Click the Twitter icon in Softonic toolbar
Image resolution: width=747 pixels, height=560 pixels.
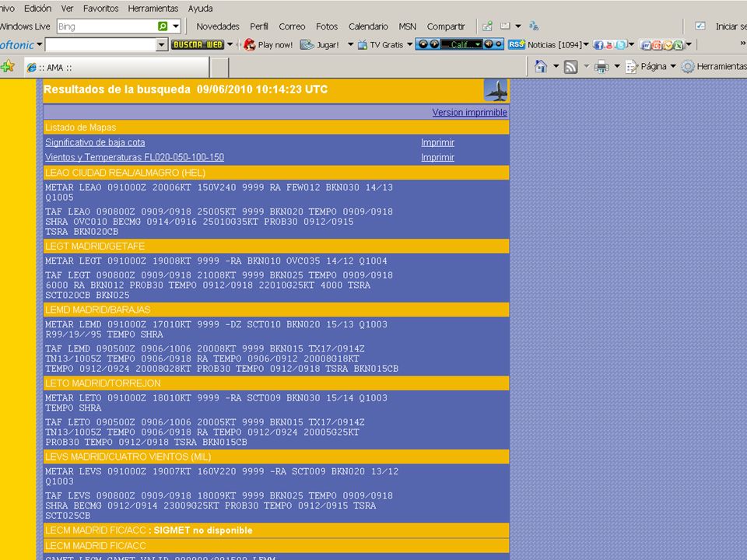621,45
